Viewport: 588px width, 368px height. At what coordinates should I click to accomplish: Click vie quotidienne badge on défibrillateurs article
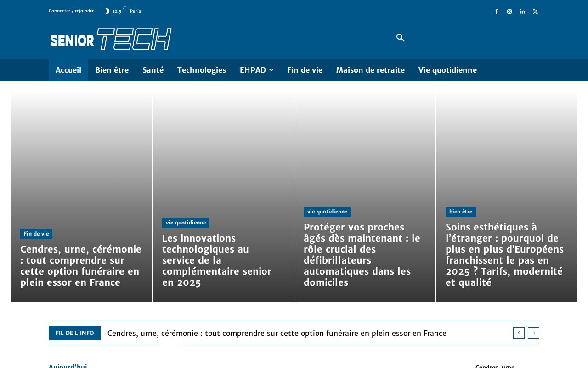(x=327, y=212)
